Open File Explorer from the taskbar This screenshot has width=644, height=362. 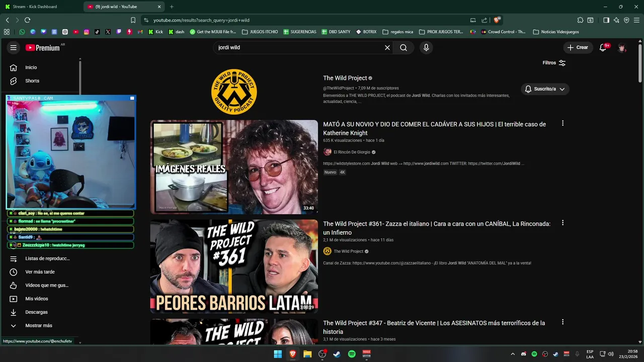pyautogui.click(x=307, y=354)
